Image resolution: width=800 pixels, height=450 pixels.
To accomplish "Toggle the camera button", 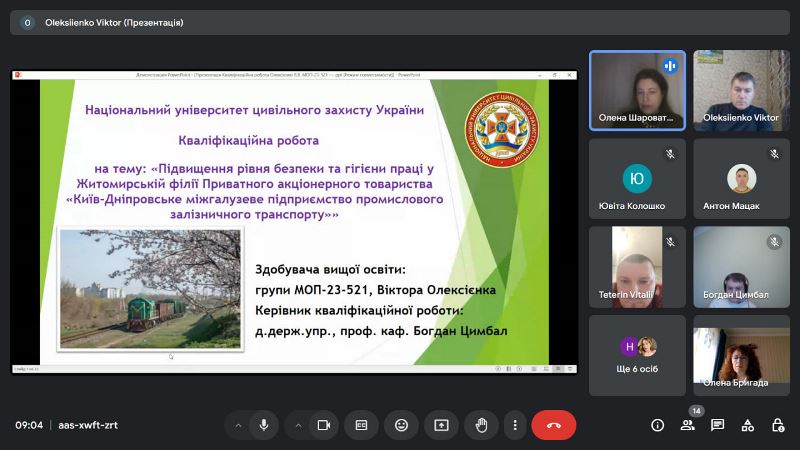I will pyautogui.click(x=323, y=425).
